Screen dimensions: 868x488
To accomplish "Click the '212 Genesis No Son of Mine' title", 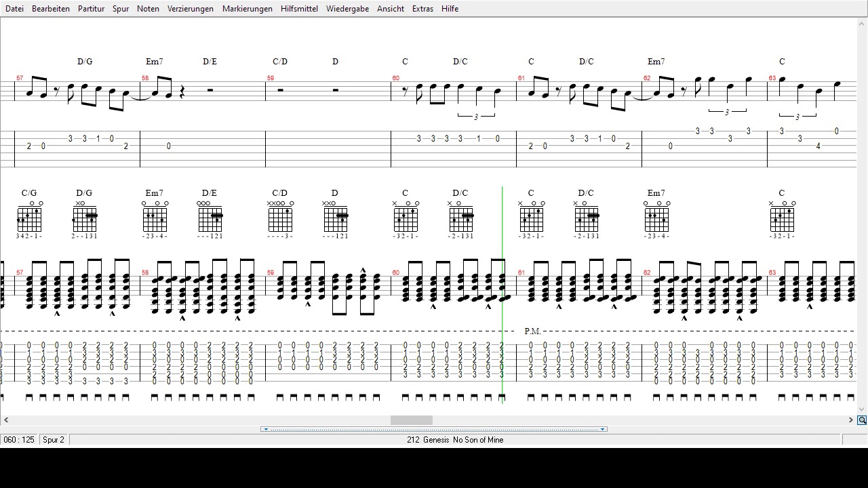I will pyautogui.click(x=455, y=440).
